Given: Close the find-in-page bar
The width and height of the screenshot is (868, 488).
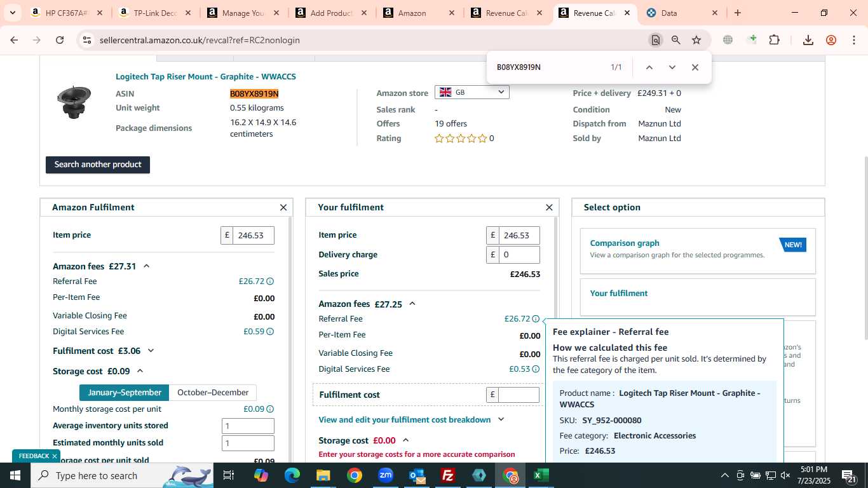Looking at the screenshot, I should [x=695, y=67].
